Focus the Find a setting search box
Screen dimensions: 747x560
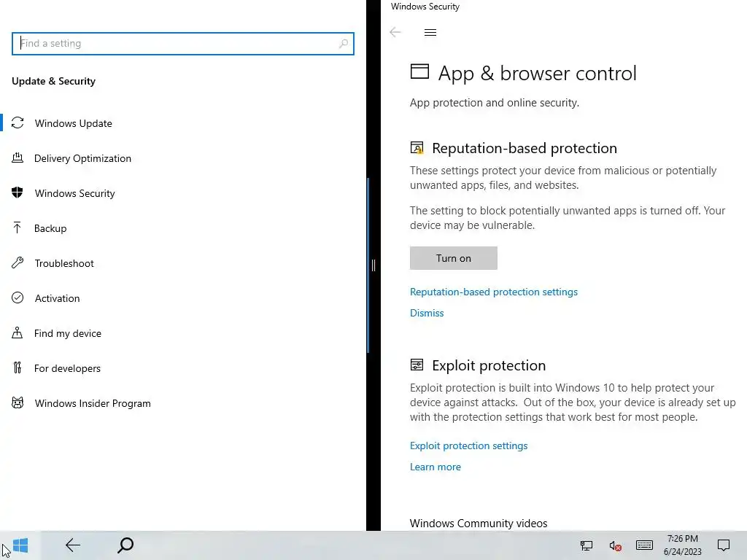pos(183,44)
